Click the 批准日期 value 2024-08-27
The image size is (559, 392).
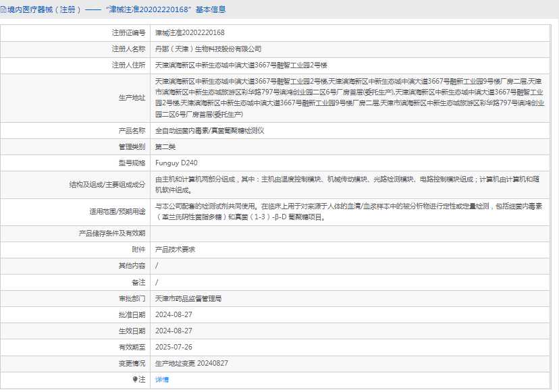click(174, 314)
